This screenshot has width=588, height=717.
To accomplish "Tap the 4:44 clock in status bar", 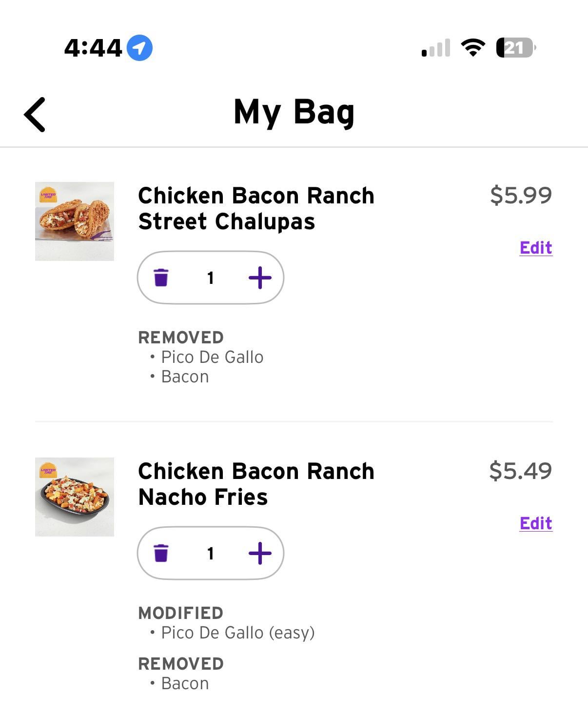I will (x=93, y=48).
